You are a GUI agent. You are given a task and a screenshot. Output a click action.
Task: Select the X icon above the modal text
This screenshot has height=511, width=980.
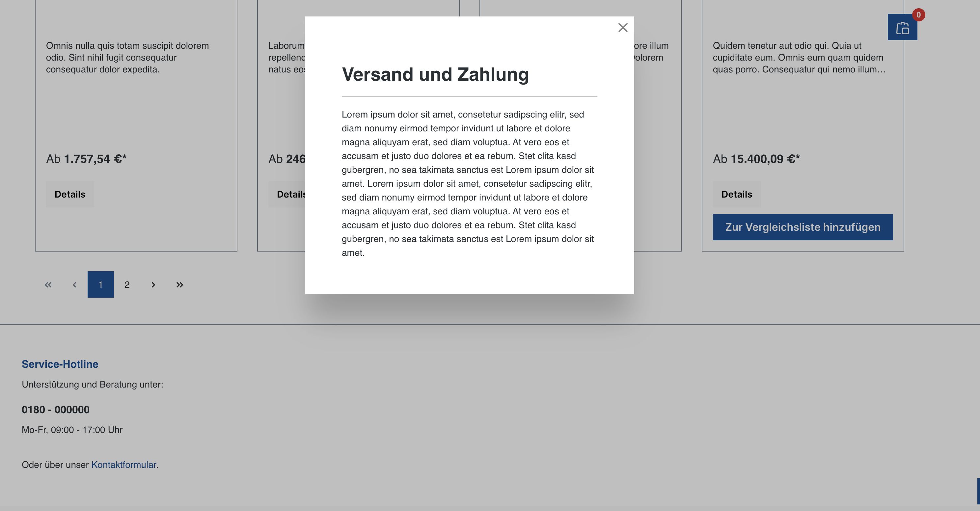622,28
